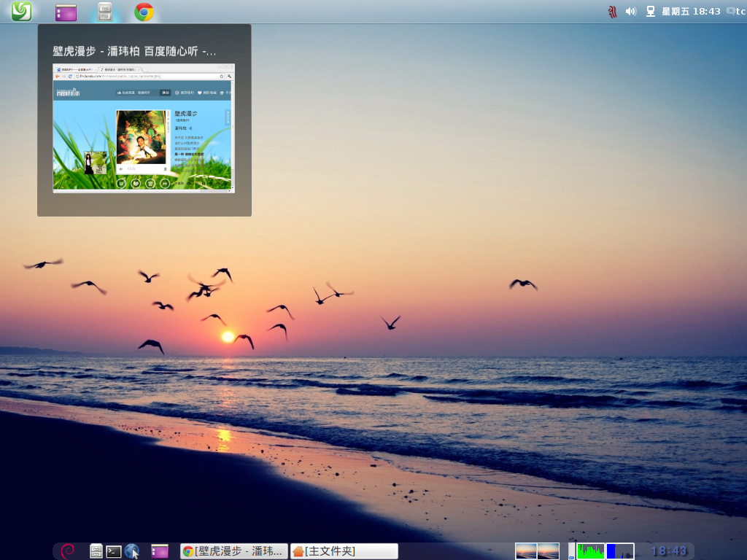Image resolution: width=747 pixels, height=560 pixels.
Task: Click the purple window icon in the top dock
Action: click(66, 12)
